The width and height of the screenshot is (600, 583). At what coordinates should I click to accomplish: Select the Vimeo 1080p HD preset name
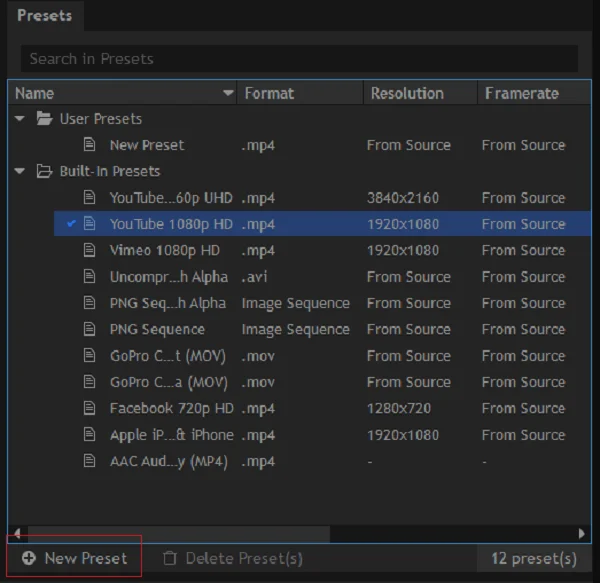pos(165,251)
